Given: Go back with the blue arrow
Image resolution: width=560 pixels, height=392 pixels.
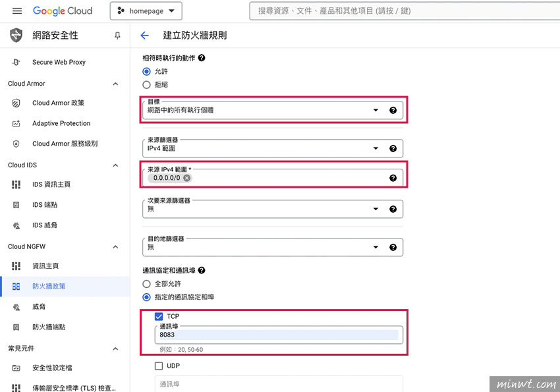Looking at the screenshot, I should tap(145, 36).
